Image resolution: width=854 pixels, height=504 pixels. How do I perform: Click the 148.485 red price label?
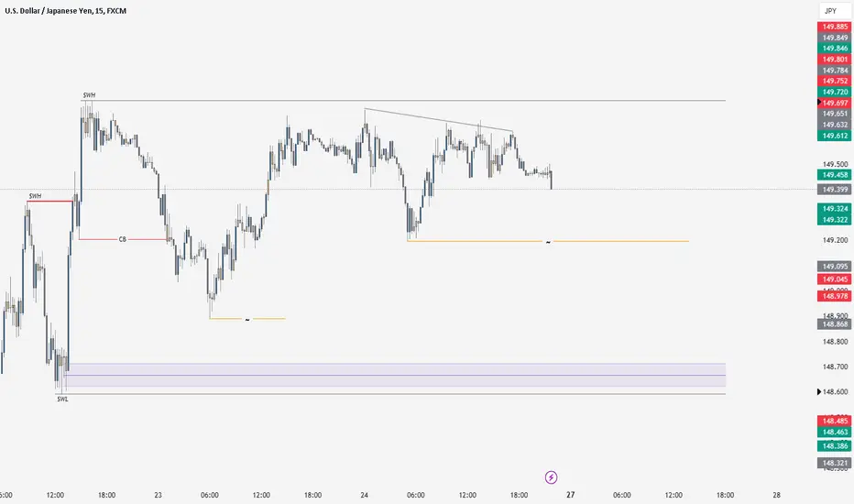click(x=834, y=421)
